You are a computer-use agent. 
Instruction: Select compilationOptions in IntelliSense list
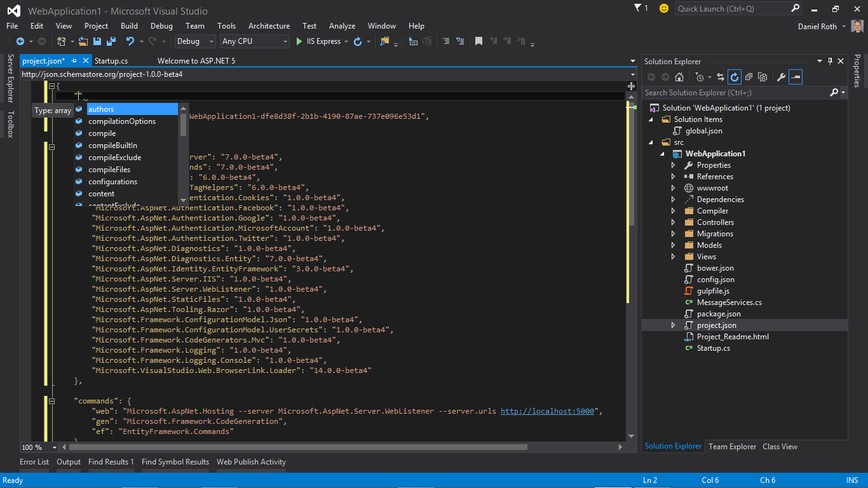click(122, 121)
